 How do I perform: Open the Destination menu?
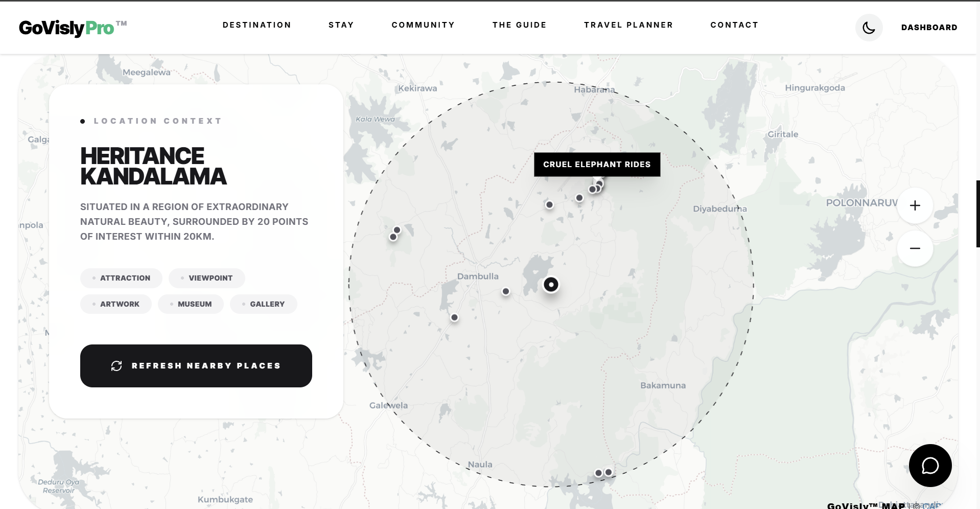pyautogui.click(x=257, y=25)
